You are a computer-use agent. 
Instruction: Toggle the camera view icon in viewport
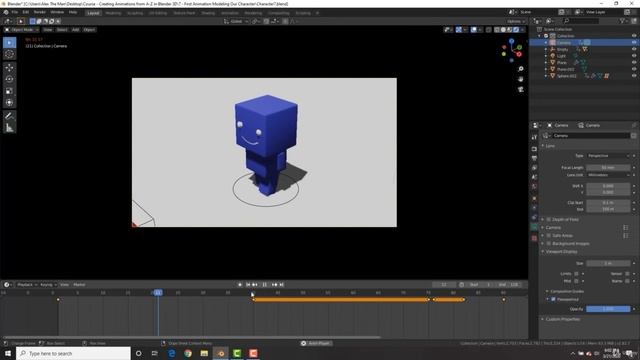pos(520,89)
